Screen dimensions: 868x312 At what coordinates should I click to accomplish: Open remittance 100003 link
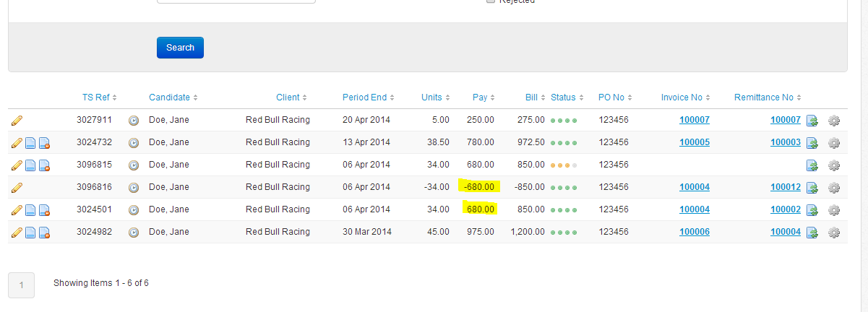tap(786, 142)
